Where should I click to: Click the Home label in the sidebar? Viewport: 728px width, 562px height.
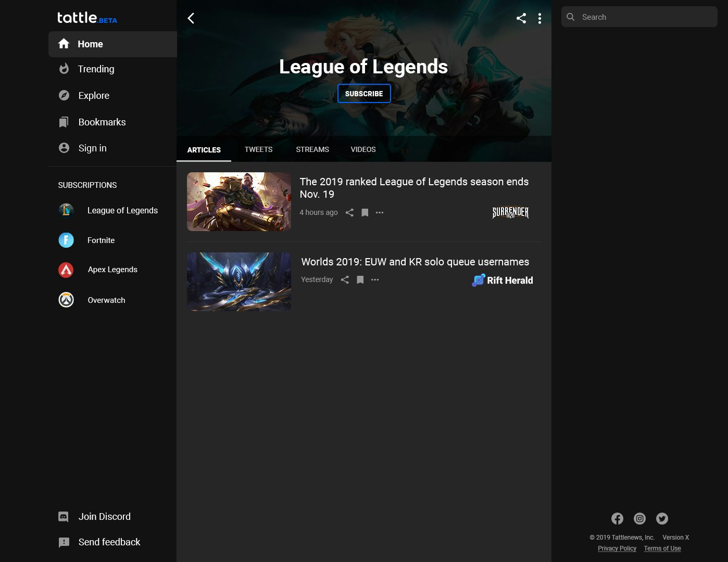point(91,44)
